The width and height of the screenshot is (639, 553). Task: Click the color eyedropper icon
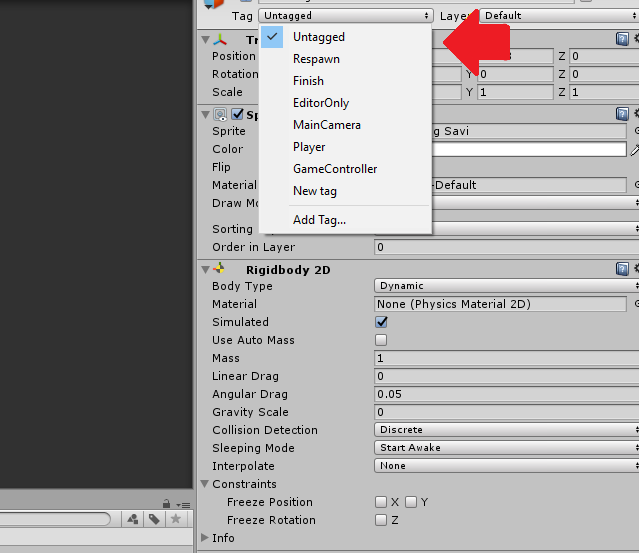635,150
